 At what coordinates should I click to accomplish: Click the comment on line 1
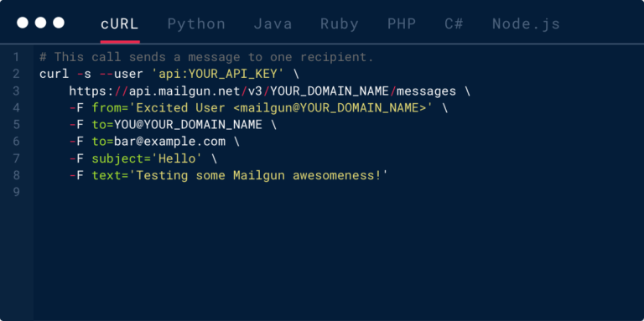pos(206,57)
